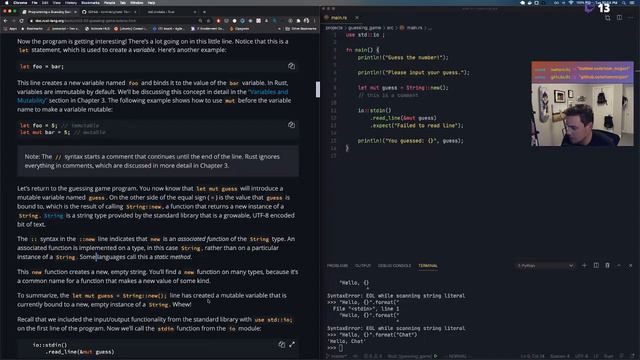Click the Chrome address bar URL

[85, 20]
